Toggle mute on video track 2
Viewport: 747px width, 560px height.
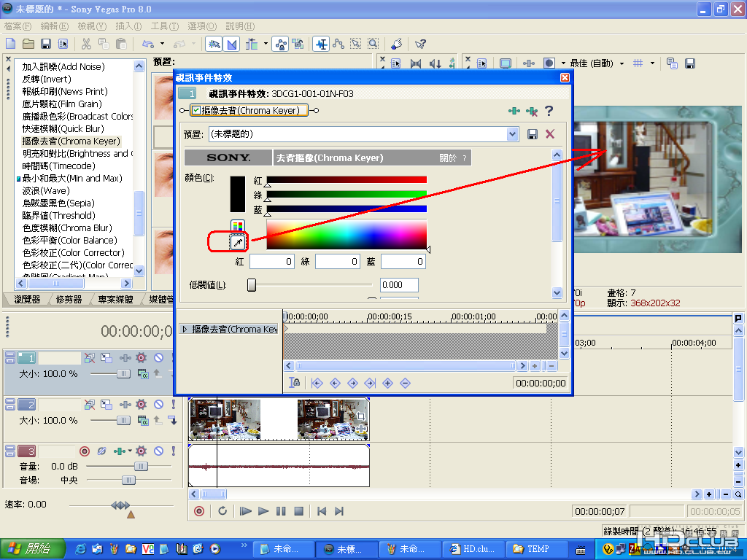[x=158, y=405]
